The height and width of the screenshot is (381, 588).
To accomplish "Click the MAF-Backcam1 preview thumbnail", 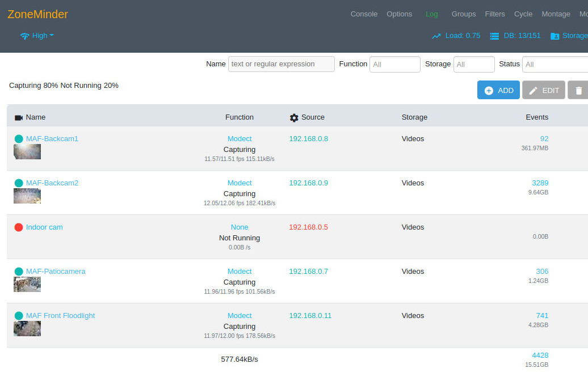I will click(27, 152).
